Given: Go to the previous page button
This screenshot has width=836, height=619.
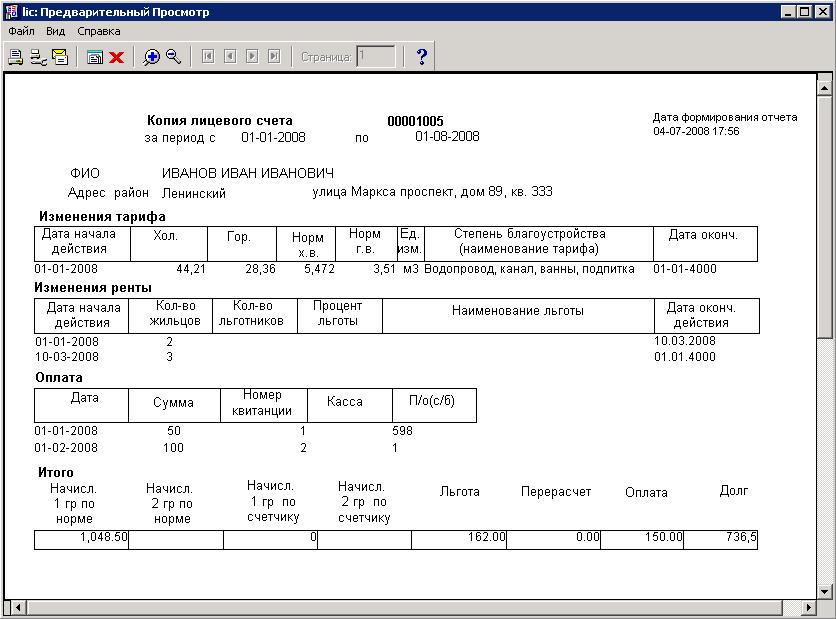Looking at the screenshot, I should click(x=230, y=57).
